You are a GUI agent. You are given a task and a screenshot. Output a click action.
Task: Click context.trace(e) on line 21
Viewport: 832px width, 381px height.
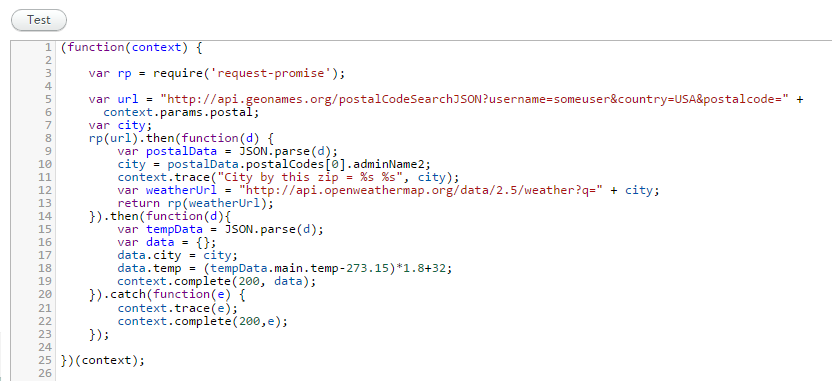[178, 307]
